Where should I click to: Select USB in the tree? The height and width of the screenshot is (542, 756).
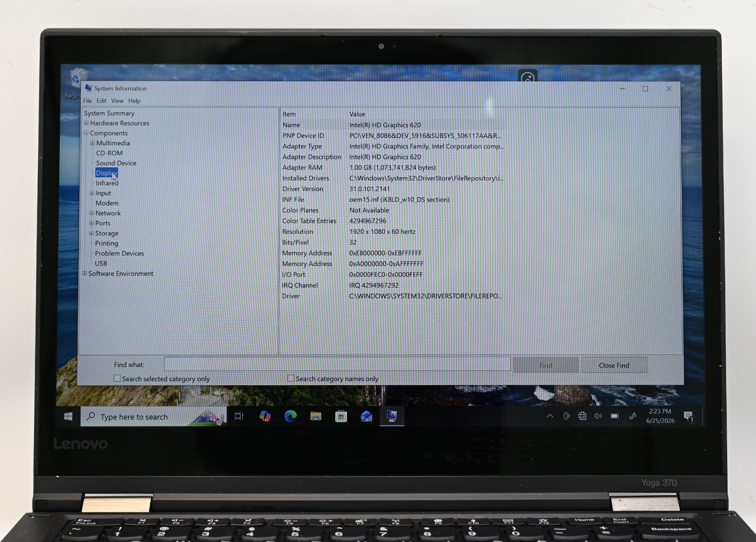coord(101,263)
